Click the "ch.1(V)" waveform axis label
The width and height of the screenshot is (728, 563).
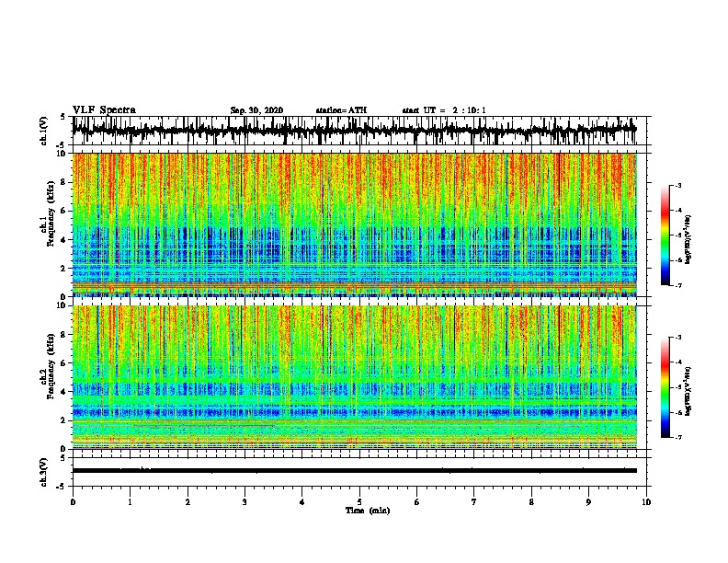click(x=44, y=131)
